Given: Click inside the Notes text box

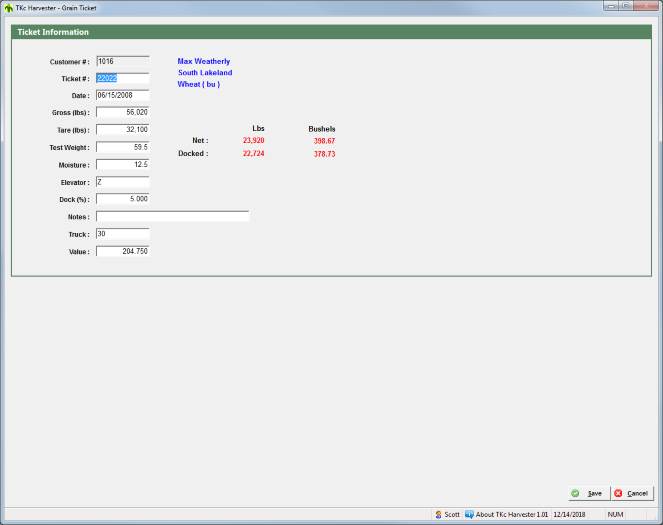Looking at the screenshot, I should click(172, 216).
